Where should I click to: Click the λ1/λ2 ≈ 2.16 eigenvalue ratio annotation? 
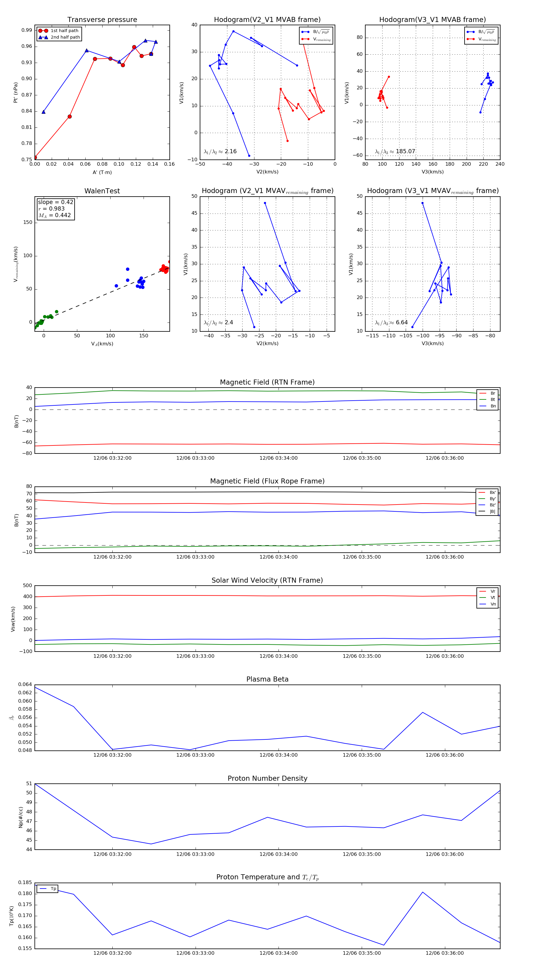click(220, 151)
